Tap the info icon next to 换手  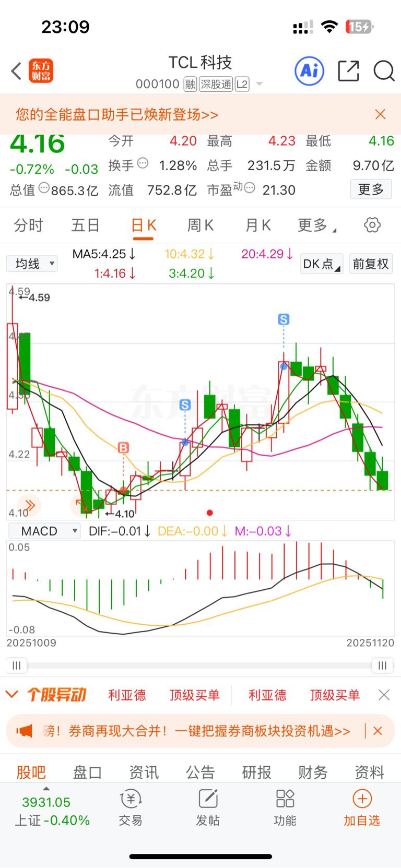[143, 163]
